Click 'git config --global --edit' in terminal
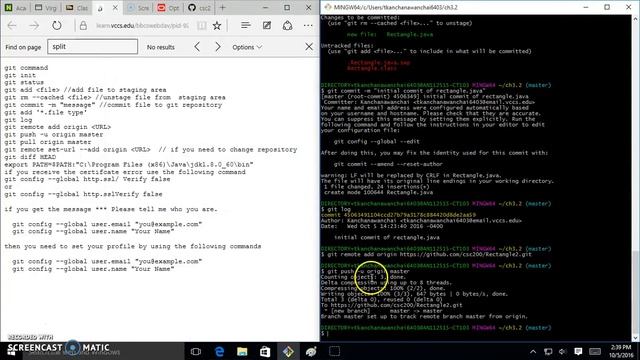Viewport: 640px width, 360px height. (x=376, y=141)
